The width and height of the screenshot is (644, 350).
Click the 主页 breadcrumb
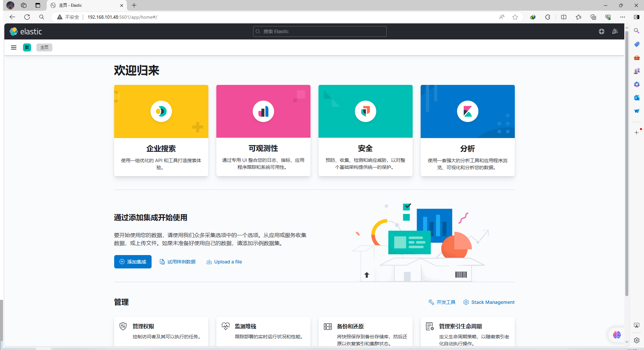point(44,47)
